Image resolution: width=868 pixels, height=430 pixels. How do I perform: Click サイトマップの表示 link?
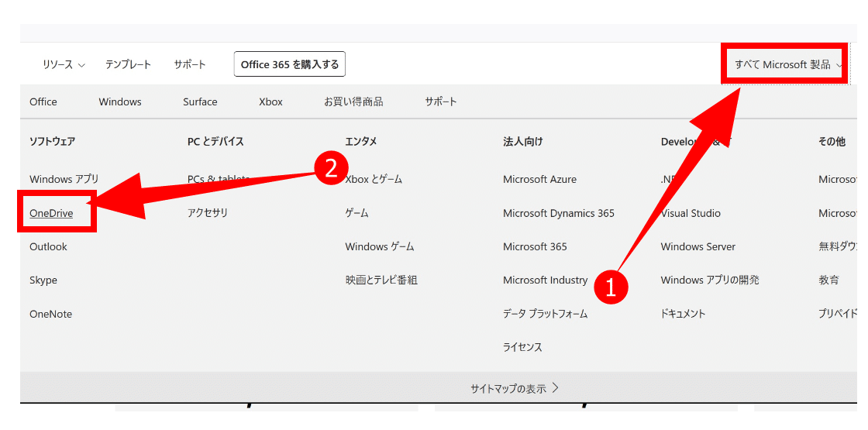coord(515,388)
